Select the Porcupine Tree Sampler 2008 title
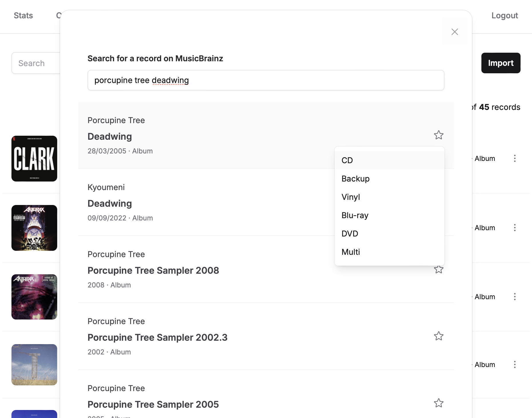 coord(153,271)
